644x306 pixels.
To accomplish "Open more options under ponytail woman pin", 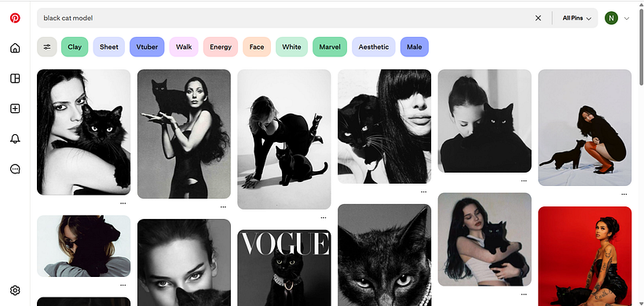I will click(x=524, y=180).
